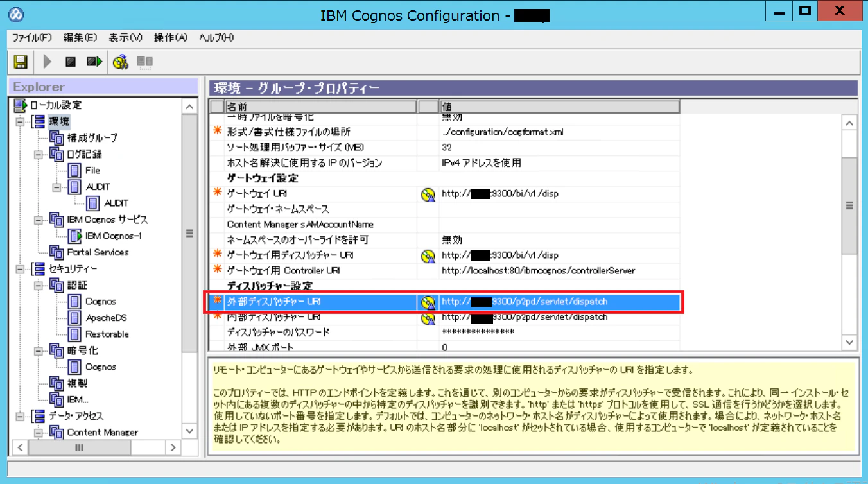Click the greyed-out toolbar icon beside Test
Image resolution: width=868 pixels, height=484 pixels.
pyautogui.click(x=144, y=62)
